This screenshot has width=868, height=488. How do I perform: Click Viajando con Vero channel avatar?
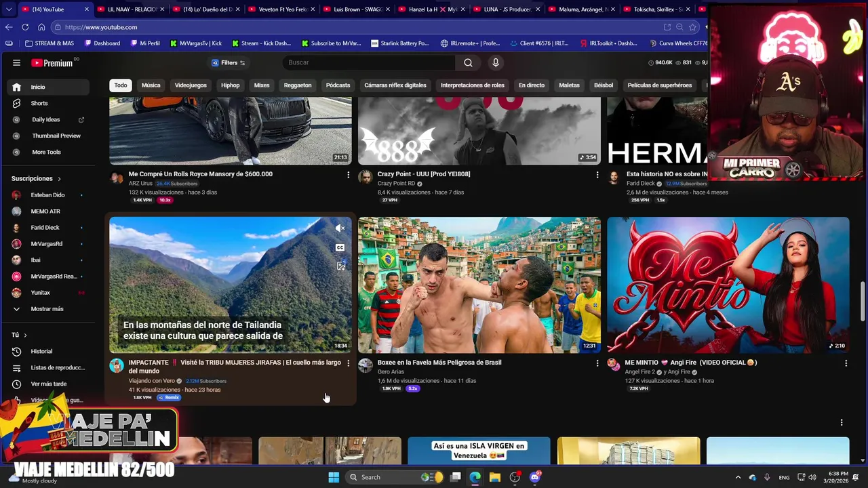click(117, 365)
